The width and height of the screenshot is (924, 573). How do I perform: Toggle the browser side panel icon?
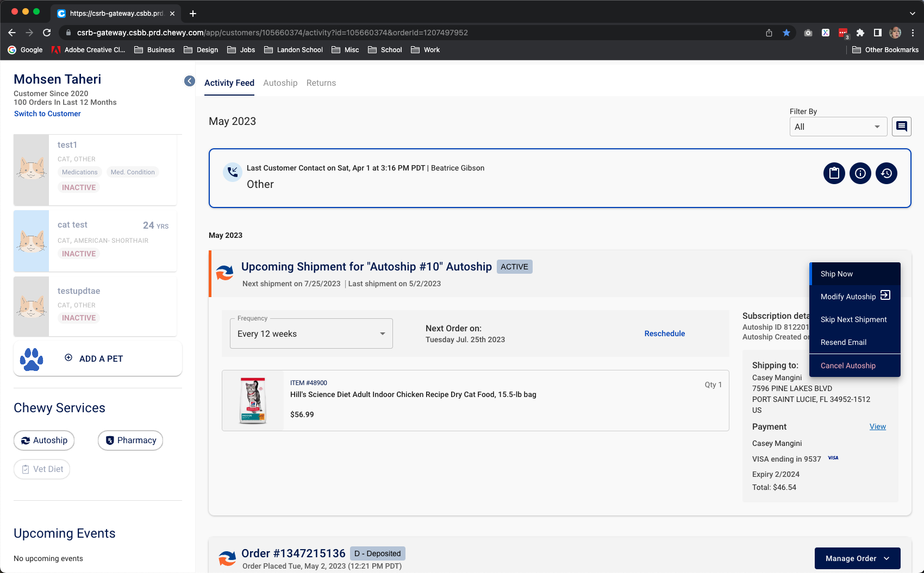[x=877, y=33]
